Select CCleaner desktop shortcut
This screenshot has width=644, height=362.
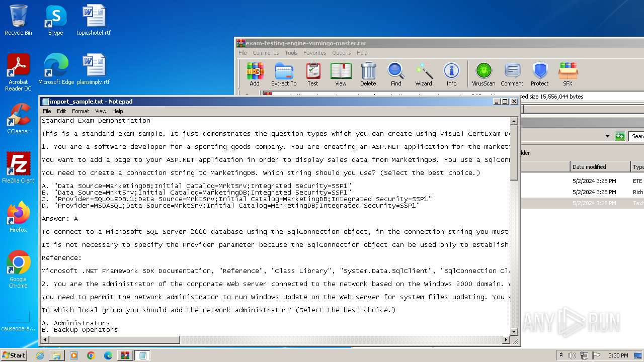[x=18, y=119]
